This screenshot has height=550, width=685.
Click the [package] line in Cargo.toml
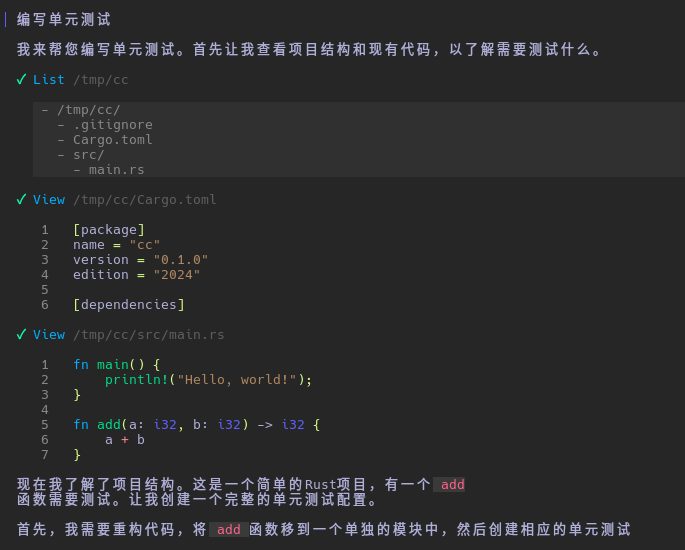[108, 229]
